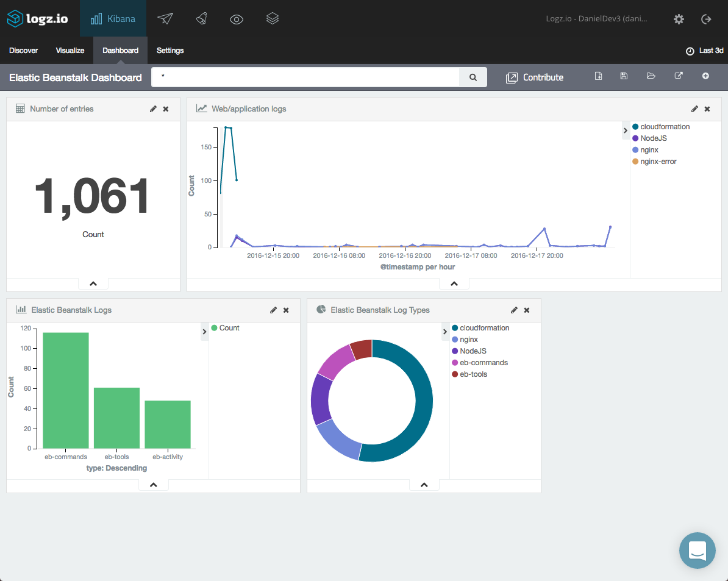Toggle cloudformation series in Web/application logs legend
This screenshot has height=581, width=728.
(665, 127)
